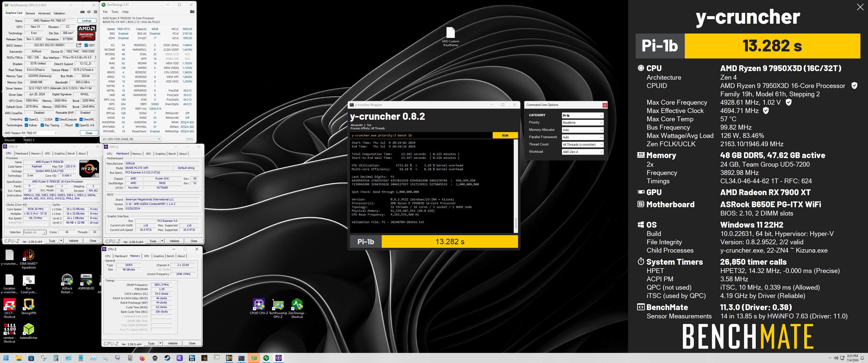Viewport: 868px width, 363px height.
Task: Open the Priority dropdown set to Realtime
Action: [x=582, y=123]
